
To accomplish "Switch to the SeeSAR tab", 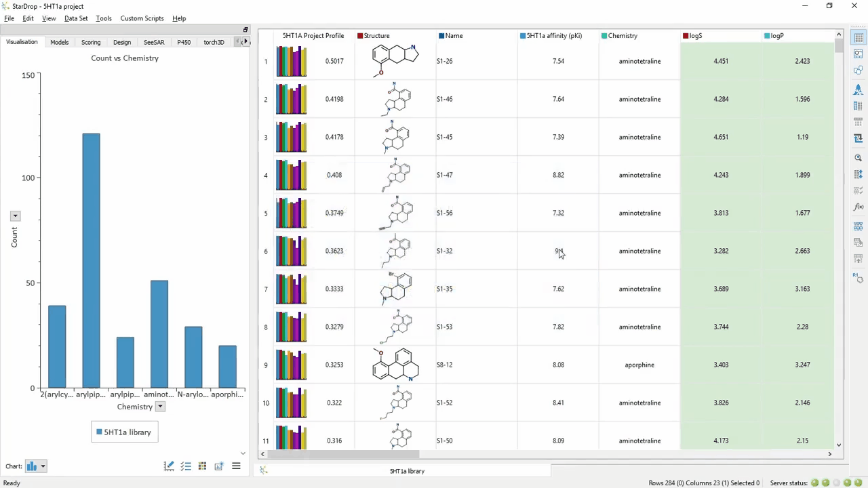I will click(153, 42).
